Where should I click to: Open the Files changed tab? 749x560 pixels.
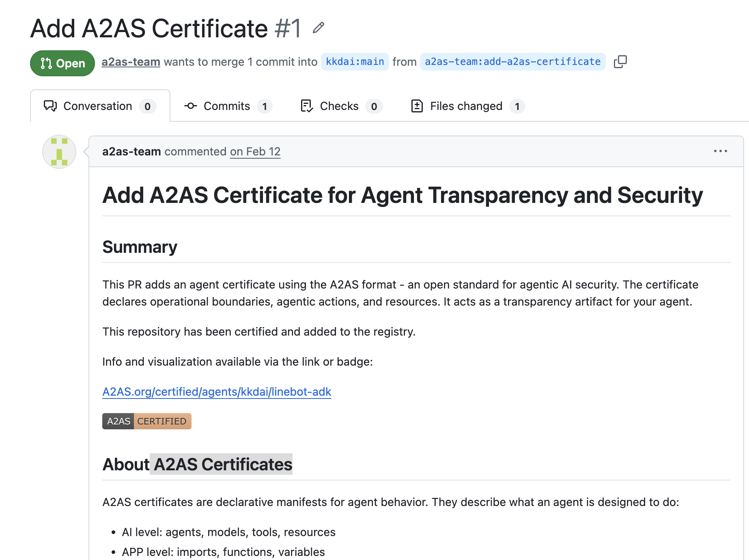pos(466,106)
